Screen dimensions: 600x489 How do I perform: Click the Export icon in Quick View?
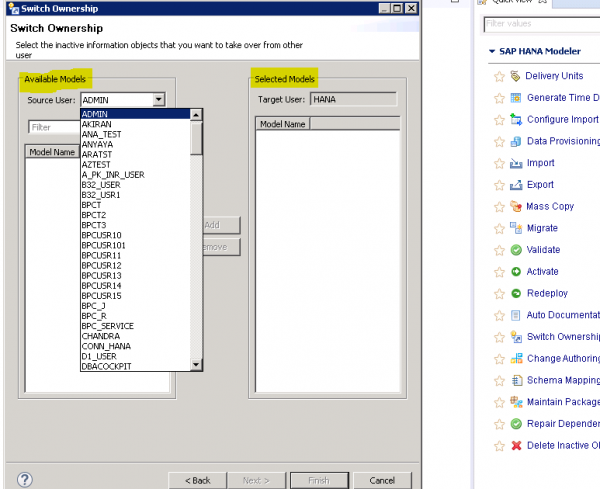point(515,185)
